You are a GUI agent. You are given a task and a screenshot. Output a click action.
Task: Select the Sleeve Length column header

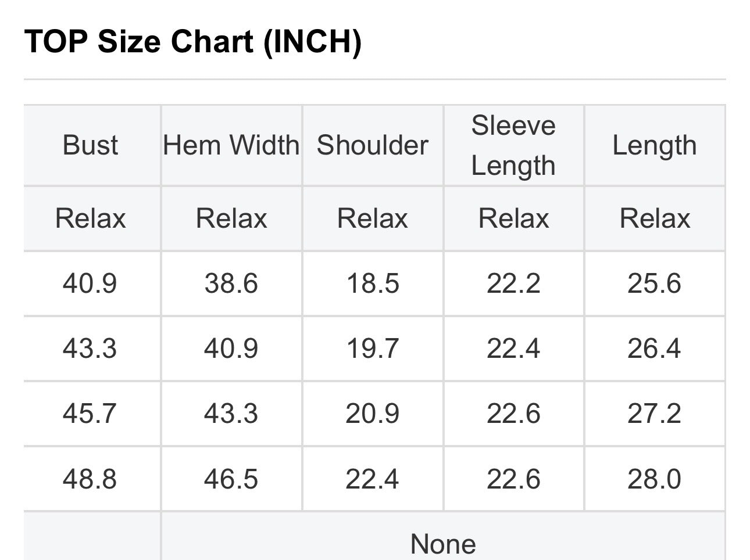pyautogui.click(x=513, y=145)
